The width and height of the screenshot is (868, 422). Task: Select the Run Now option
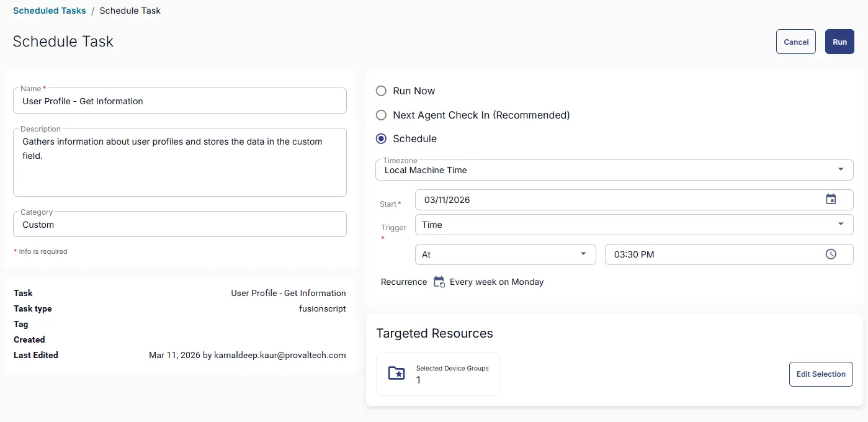[382, 91]
